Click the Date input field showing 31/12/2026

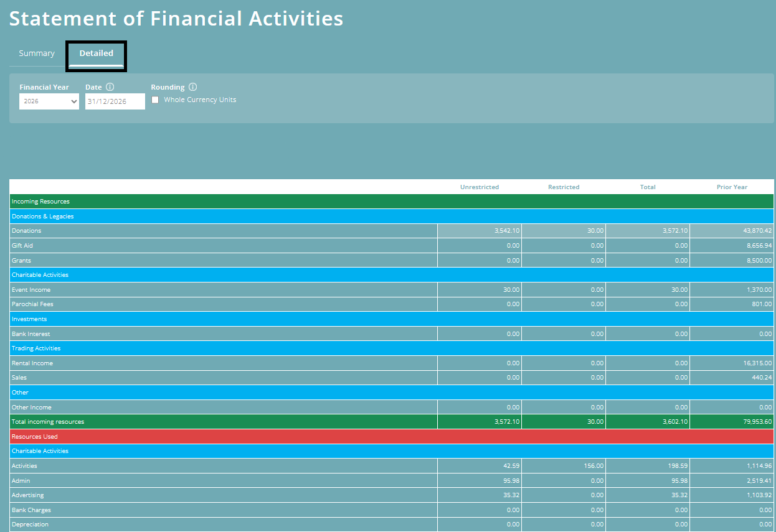click(115, 101)
